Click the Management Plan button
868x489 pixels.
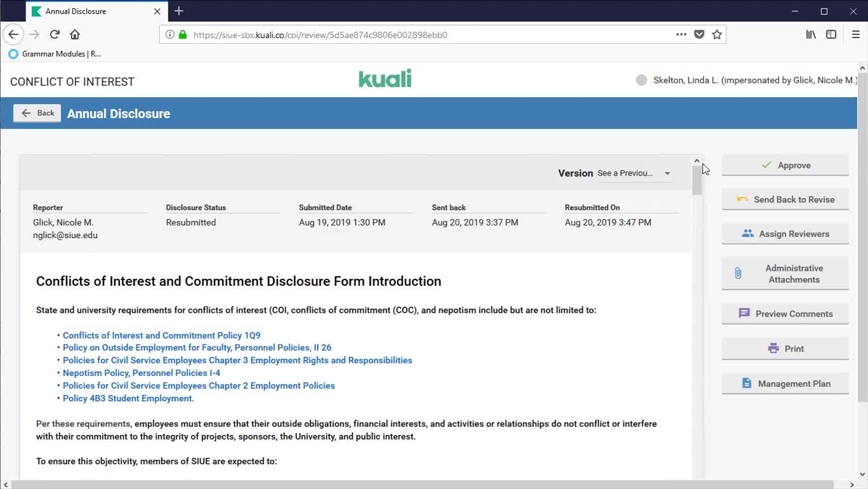pos(785,384)
